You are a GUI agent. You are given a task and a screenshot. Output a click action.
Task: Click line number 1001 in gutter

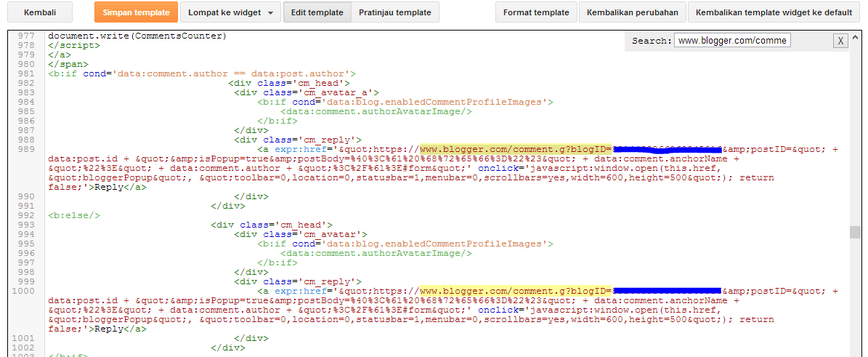[24, 338]
